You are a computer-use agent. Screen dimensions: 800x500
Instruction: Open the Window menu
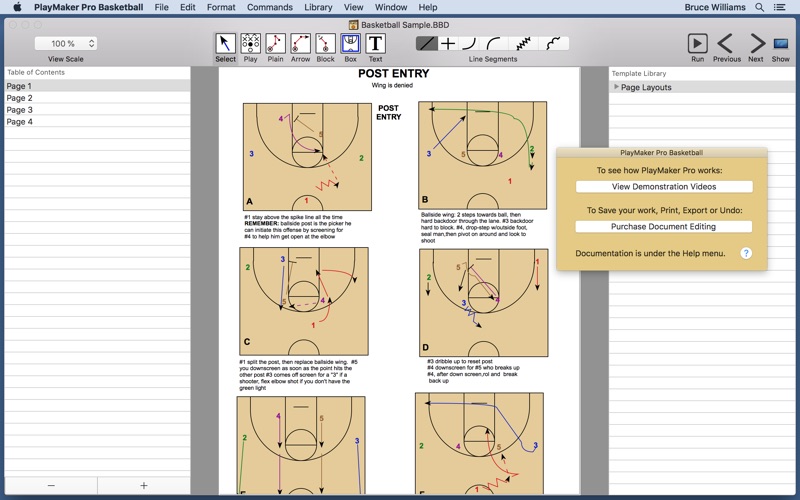pyautogui.click(x=391, y=7)
